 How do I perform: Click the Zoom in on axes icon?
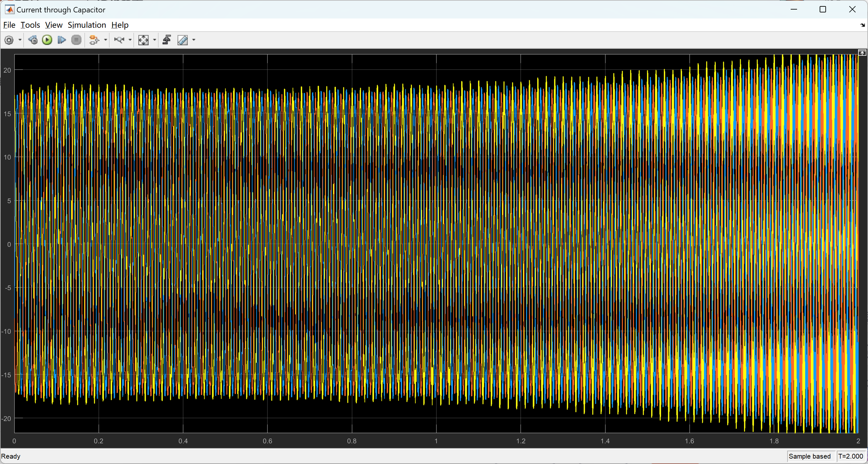[x=120, y=39]
